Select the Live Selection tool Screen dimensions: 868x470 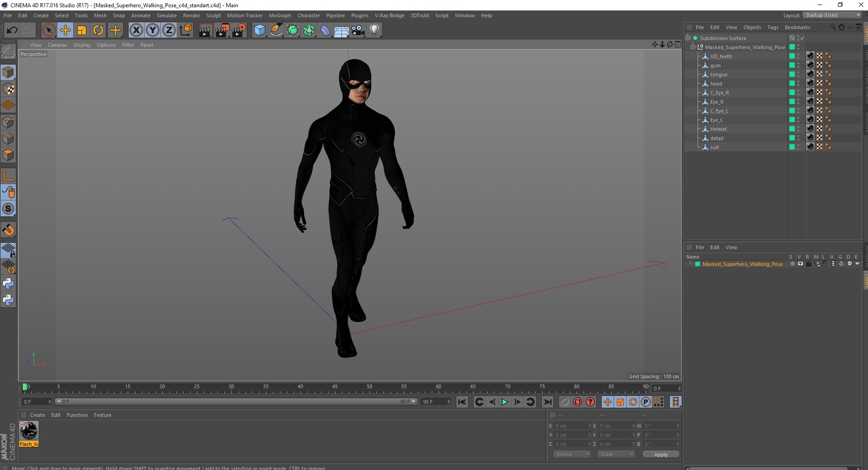pyautogui.click(x=49, y=30)
